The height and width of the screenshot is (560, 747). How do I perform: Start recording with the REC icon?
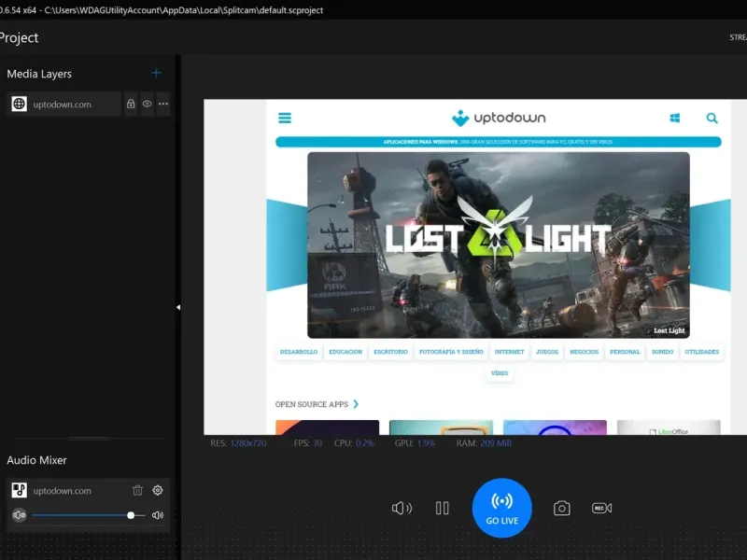coord(601,508)
